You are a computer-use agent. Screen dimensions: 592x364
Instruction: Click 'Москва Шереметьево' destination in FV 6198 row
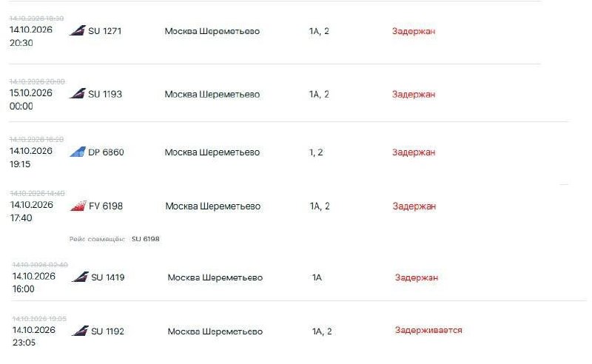(x=213, y=206)
